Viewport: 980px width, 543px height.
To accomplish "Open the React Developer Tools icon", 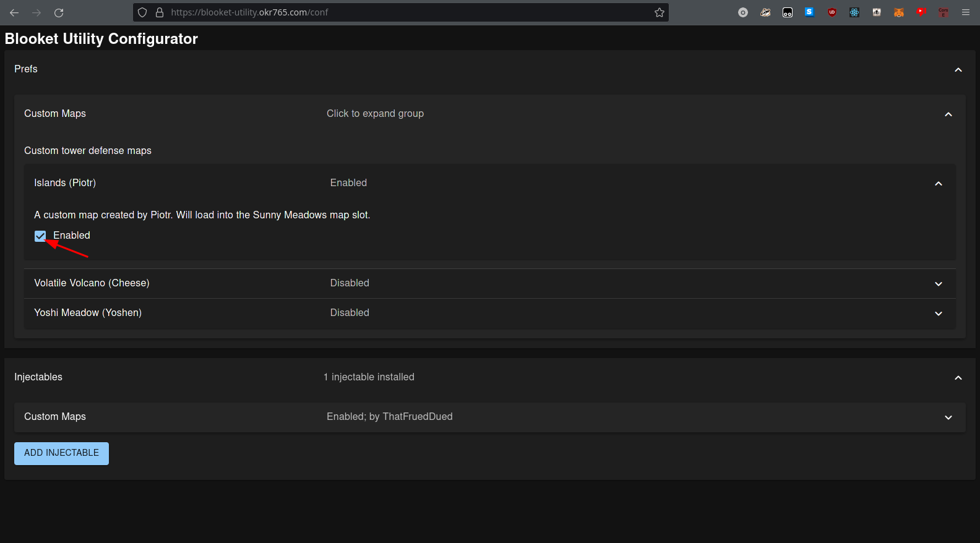I will click(854, 12).
